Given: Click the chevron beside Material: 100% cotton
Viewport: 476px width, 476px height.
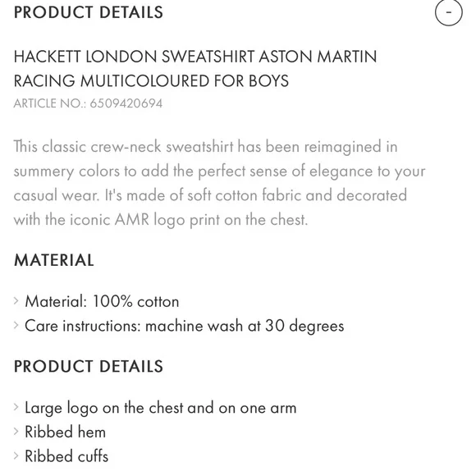Looking at the screenshot, I should click(16, 301).
